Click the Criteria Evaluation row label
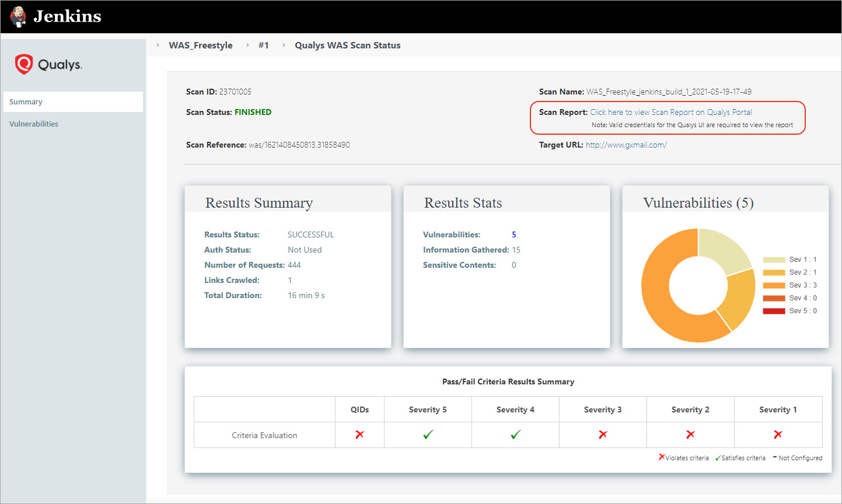This screenshot has width=842, height=504. [x=264, y=435]
